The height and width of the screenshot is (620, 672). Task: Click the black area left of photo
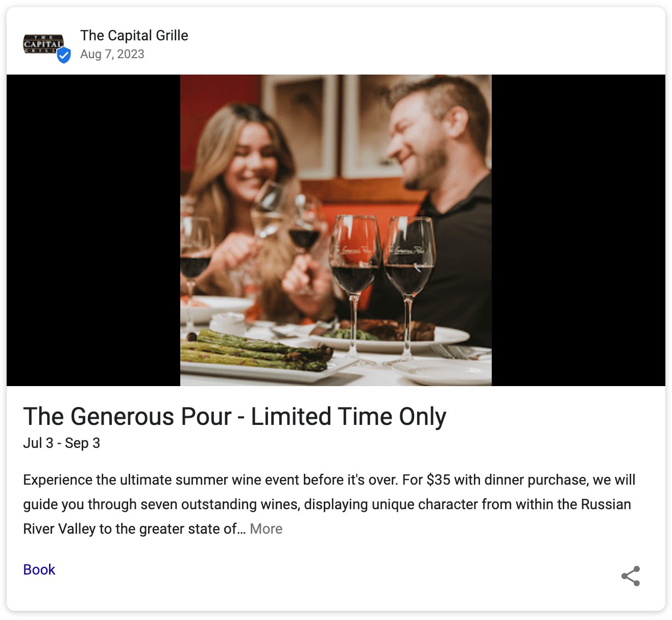[93, 230]
